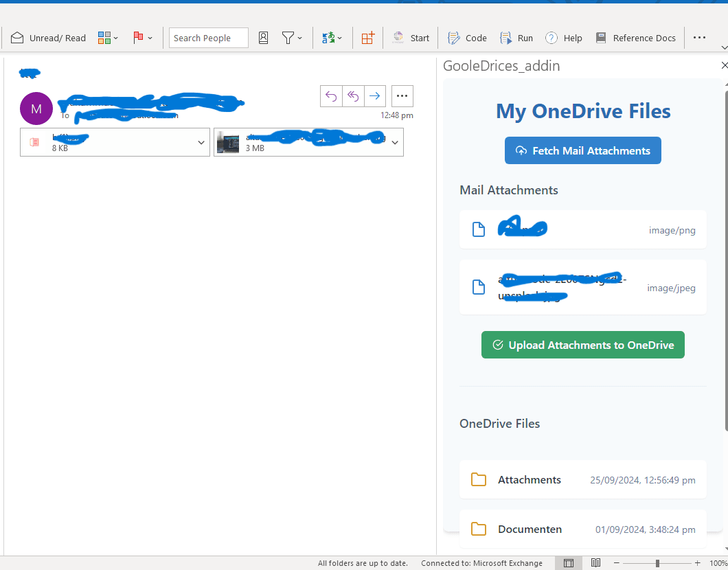Click the 8 KB attachment file icon
The width and height of the screenshot is (728, 570).
click(x=34, y=142)
